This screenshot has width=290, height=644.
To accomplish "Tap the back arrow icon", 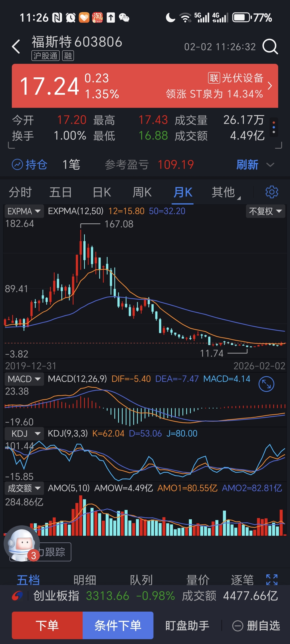I will point(16,46).
